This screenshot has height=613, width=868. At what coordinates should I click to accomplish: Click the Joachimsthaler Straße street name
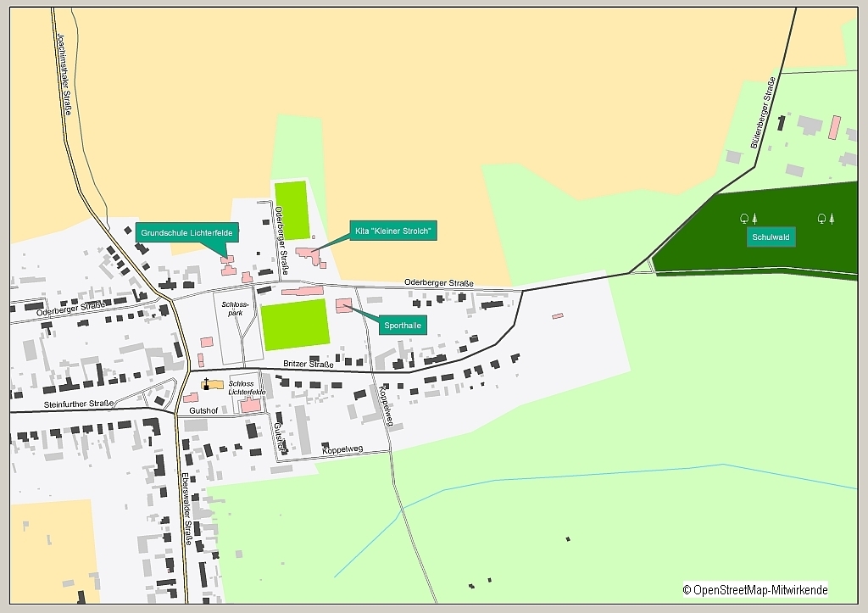(64, 75)
